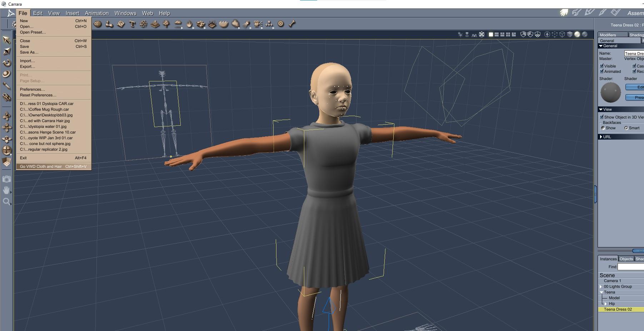Toggle the Visible checkbox
644x331 pixels.
tap(602, 66)
